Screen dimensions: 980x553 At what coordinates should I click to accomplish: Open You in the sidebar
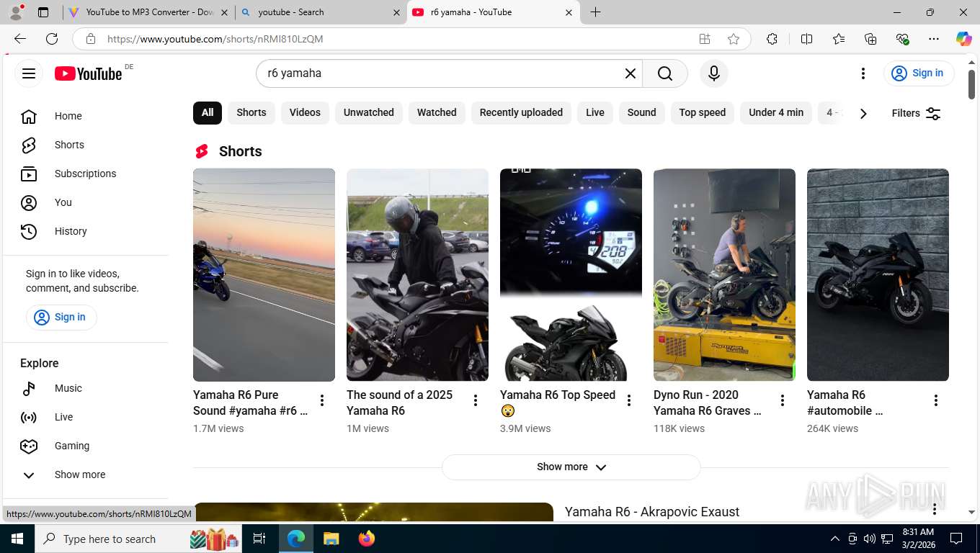[x=86, y=202]
